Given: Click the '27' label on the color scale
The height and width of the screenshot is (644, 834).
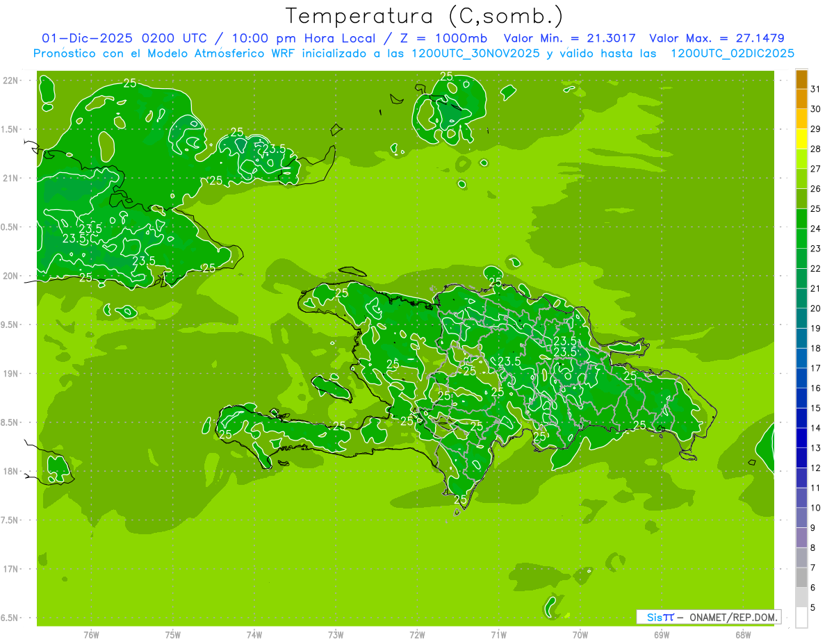Looking at the screenshot, I should 815,169.
